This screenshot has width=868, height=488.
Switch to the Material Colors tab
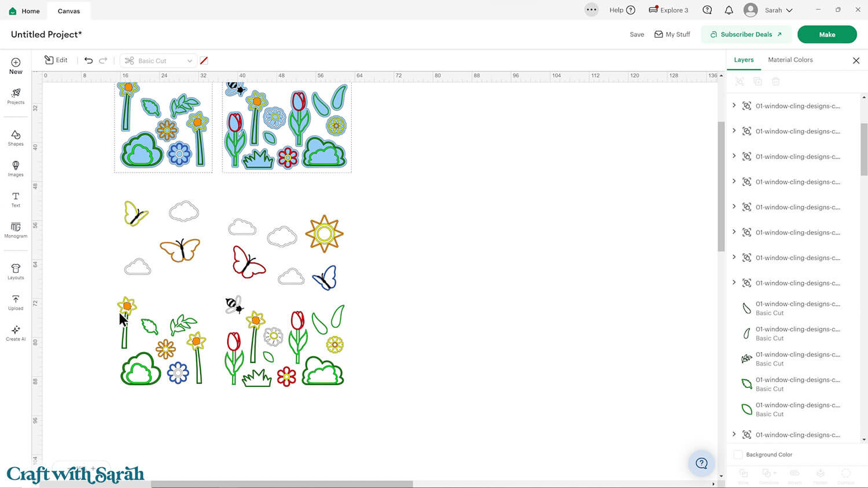click(x=790, y=60)
